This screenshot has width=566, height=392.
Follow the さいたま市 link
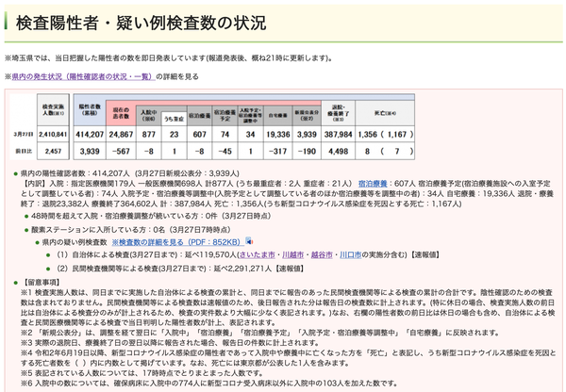tap(257, 254)
